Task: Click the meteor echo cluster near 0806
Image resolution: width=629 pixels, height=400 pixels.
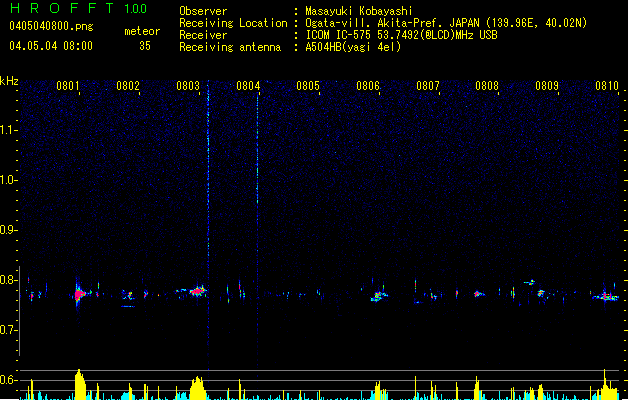Action: [378, 296]
